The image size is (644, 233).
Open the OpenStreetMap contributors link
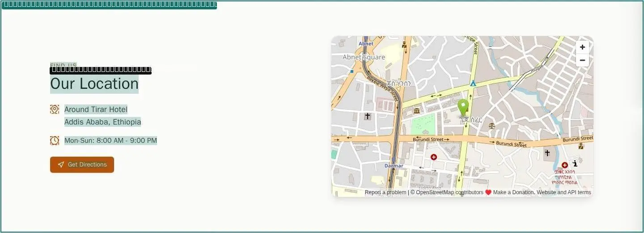pyautogui.click(x=449, y=192)
